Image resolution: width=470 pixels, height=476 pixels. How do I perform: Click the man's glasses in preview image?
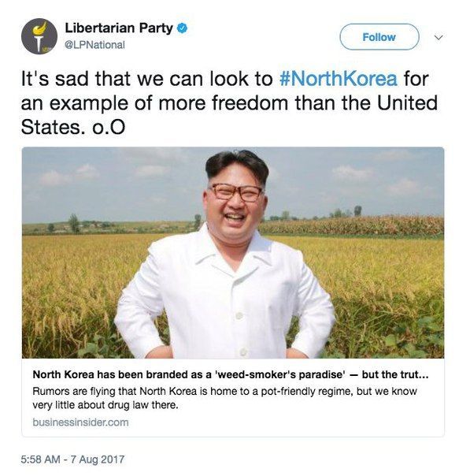pyautogui.click(x=236, y=192)
